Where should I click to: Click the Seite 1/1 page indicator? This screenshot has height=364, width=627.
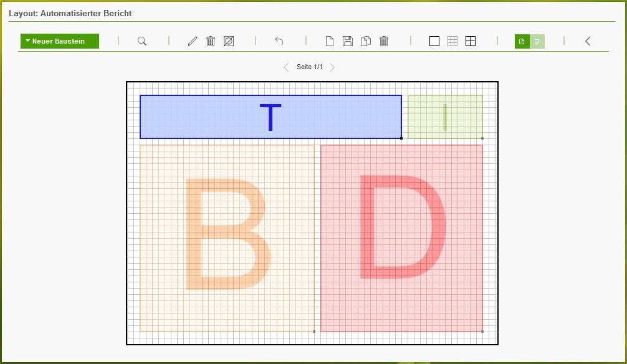pos(309,67)
